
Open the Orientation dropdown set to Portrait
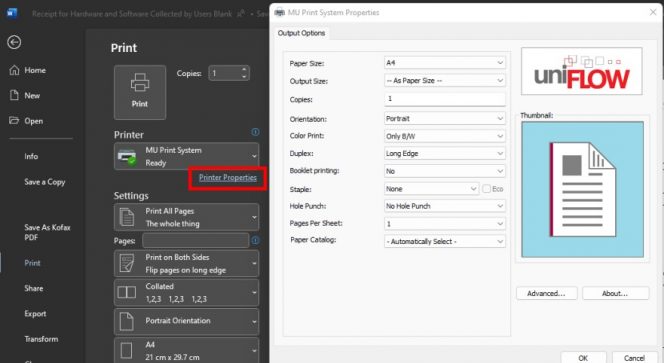(x=445, y=119)
